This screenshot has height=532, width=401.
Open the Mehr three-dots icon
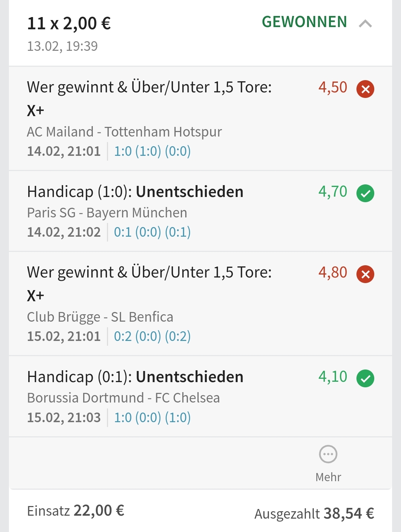pos(328,454)
